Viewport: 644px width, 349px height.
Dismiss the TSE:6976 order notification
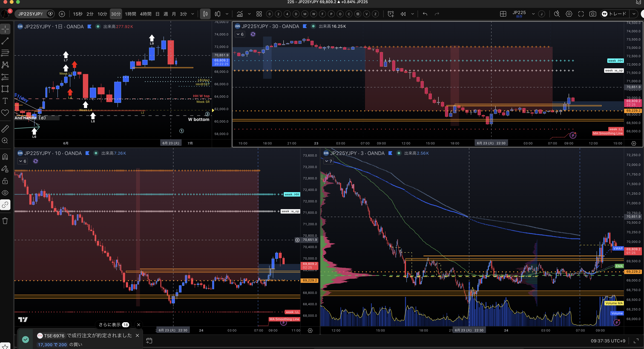(x=137, y=335)
